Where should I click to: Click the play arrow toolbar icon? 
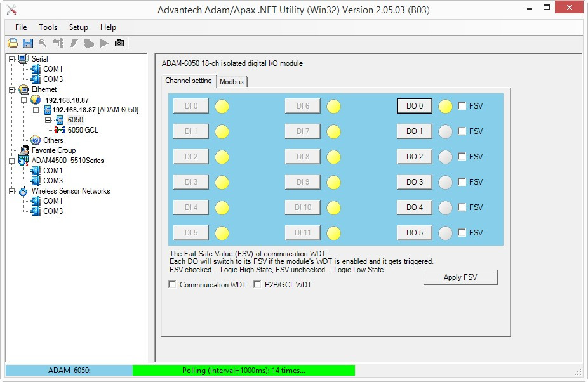(x=104, y=43)
